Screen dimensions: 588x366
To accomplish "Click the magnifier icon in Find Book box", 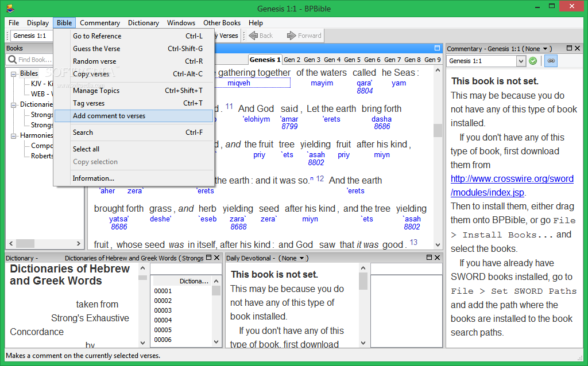I will 12,60.
